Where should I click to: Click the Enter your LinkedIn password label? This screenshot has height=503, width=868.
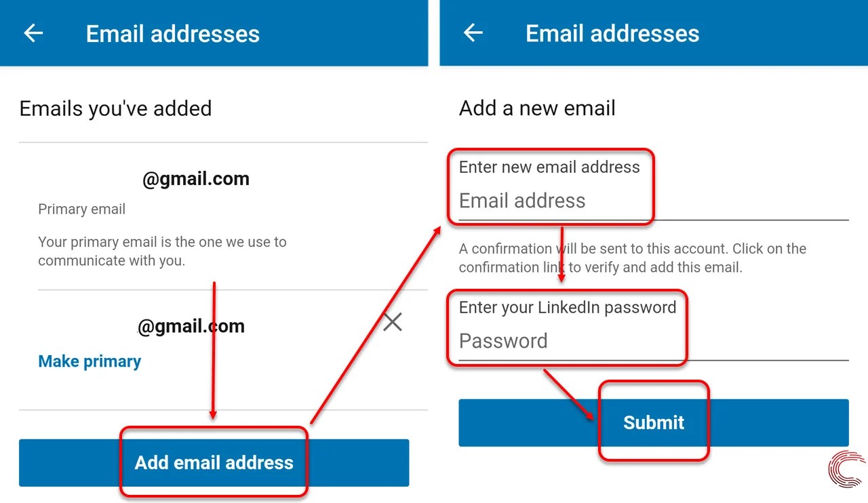[x=567, y=307]
